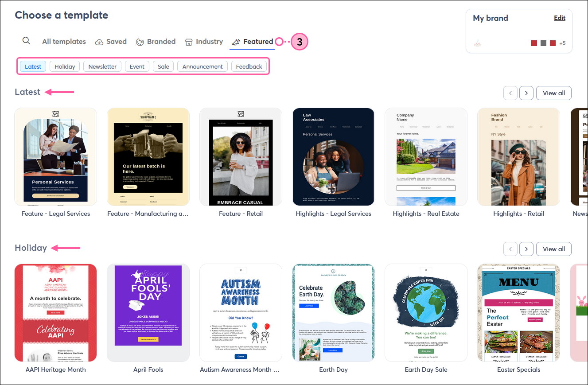Choose the Feature - Legal Services template
The image size is (588, 385).
pyautogui.click(x=56, y=157)
